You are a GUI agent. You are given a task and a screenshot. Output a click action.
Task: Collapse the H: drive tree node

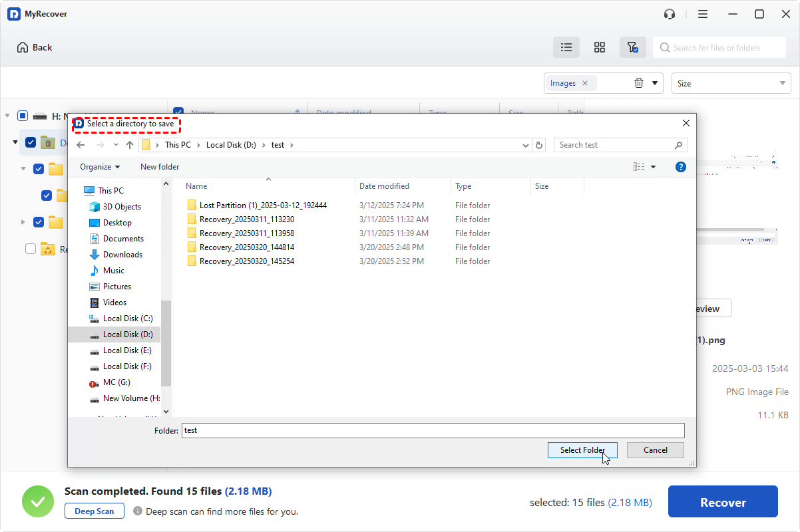7,116
